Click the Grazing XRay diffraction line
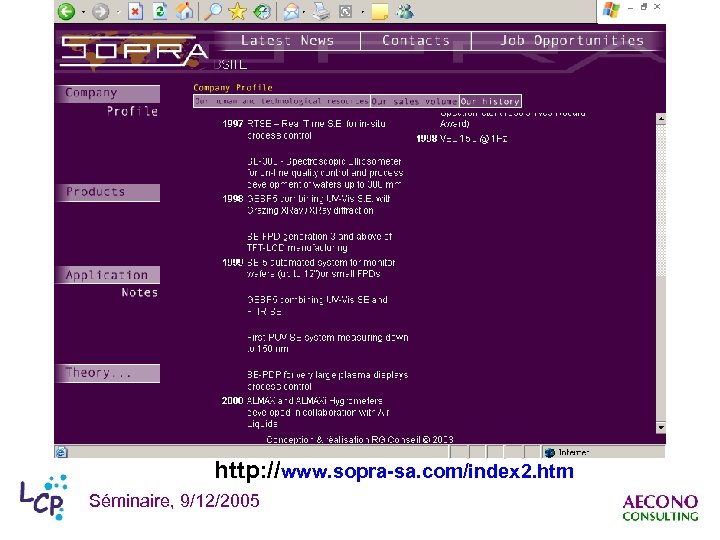Viewport: 720px width, 540px height. [x=310, y=211]
